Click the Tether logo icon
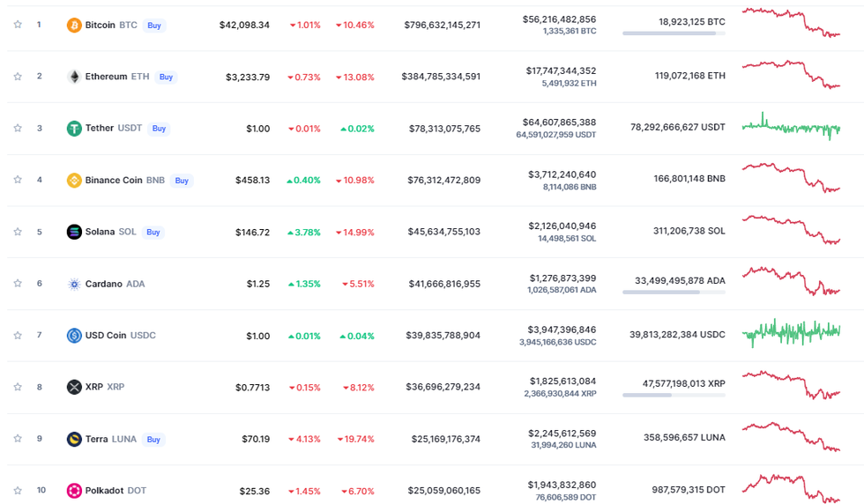864x504 pixels. coord(74,129)
